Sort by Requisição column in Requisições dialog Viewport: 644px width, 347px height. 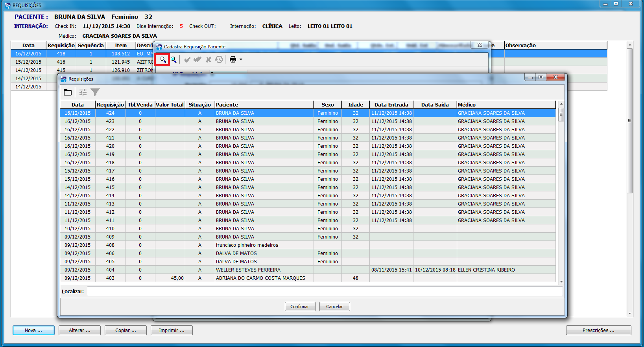[x=110, y=105]
